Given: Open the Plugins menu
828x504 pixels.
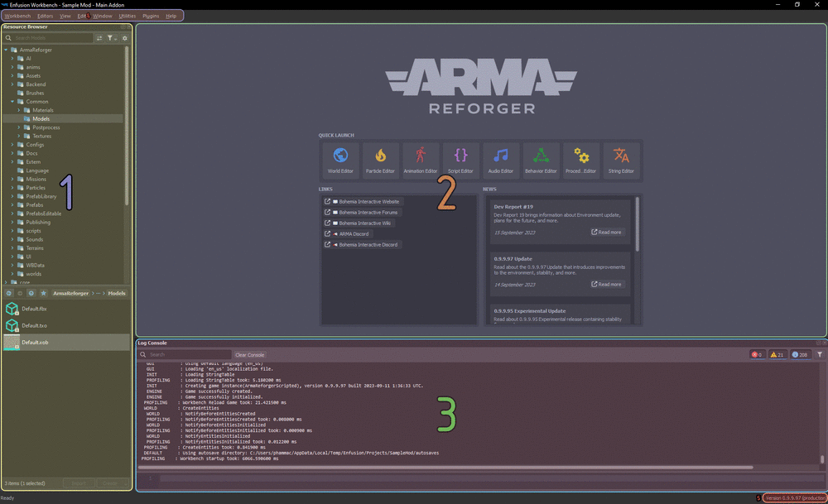Looking at the screenshot, I should click(150, 15).
